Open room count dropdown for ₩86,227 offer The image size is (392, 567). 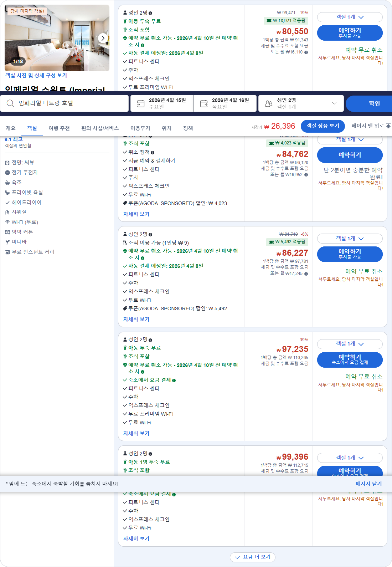coord(350,239)
